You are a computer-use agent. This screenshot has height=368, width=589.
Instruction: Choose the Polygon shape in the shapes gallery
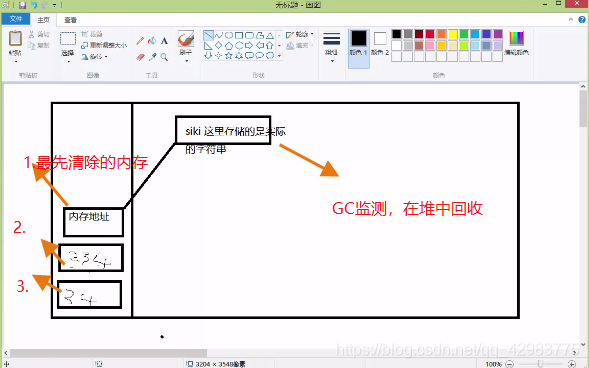[260, 35]
